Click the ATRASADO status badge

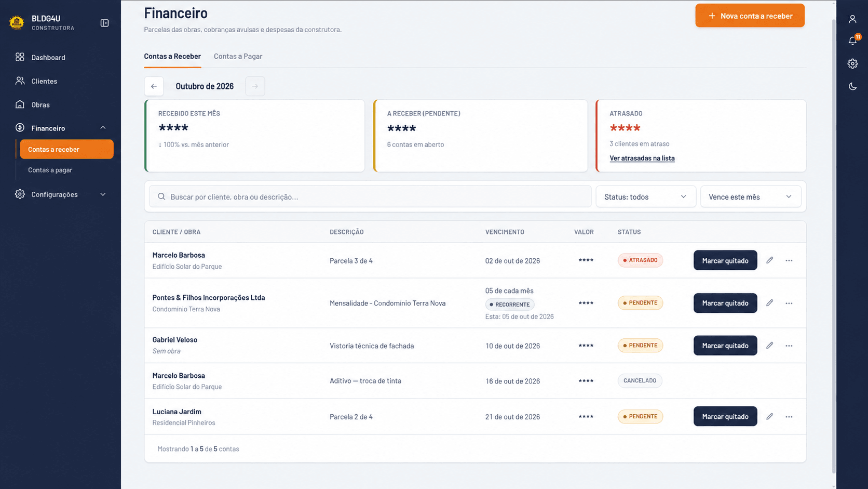point(640,260)
